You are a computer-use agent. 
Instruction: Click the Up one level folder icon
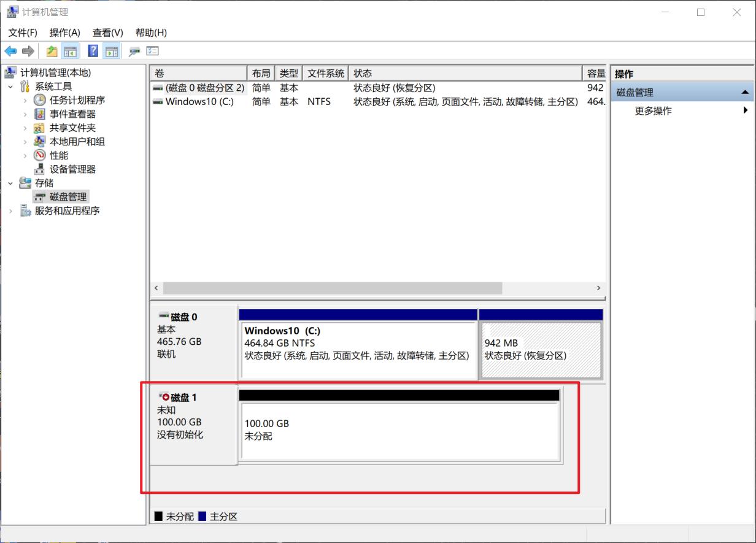52,52
